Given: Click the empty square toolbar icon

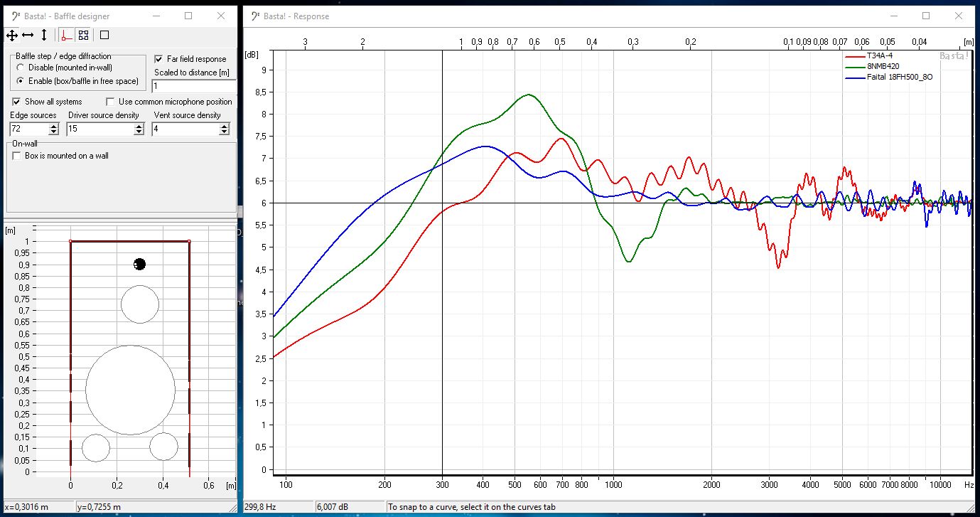Looking at the screenshot, I should click(104, 35).
